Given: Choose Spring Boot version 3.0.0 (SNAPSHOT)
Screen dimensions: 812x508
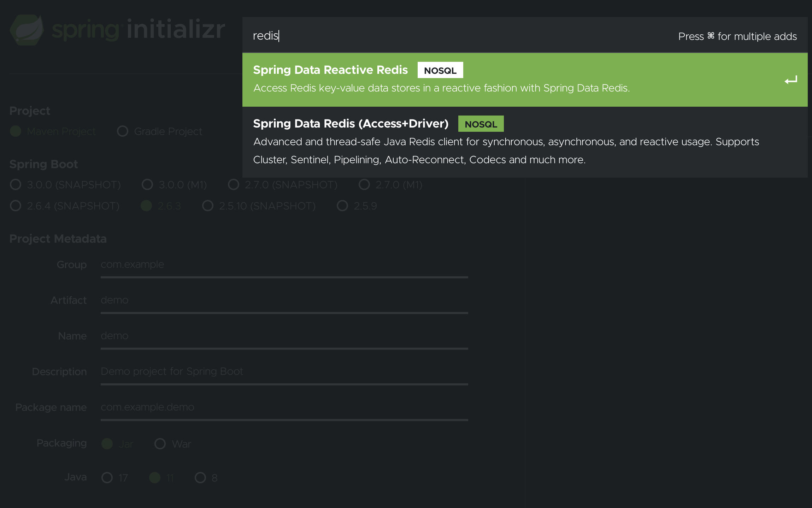Looking at the screenshot, I should [x=15, y=184].
